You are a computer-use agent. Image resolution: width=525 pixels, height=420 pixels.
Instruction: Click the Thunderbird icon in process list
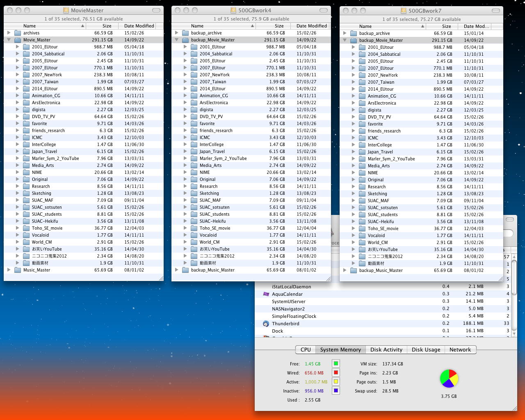click(x=266, y=324)
